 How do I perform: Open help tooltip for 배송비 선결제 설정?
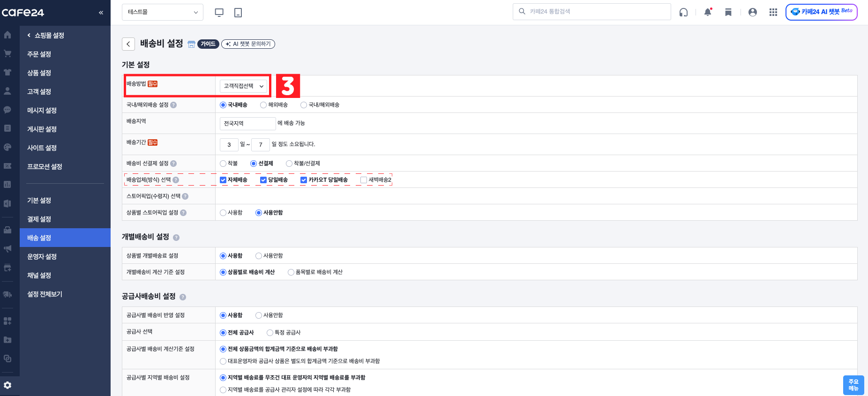(173, 164)
